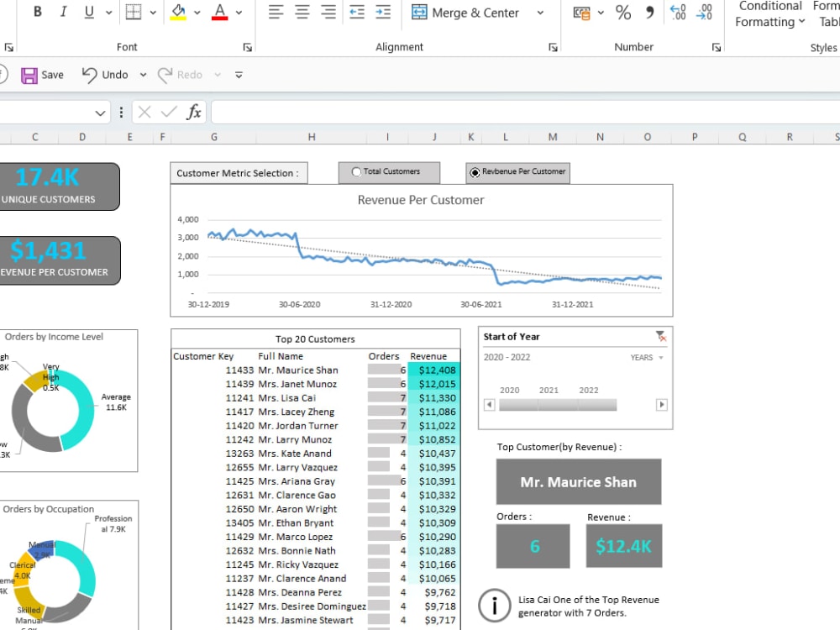This screenshot has height=630, width=840.
Task: Apply yellow Fill Color
Action: pos(178,12)
